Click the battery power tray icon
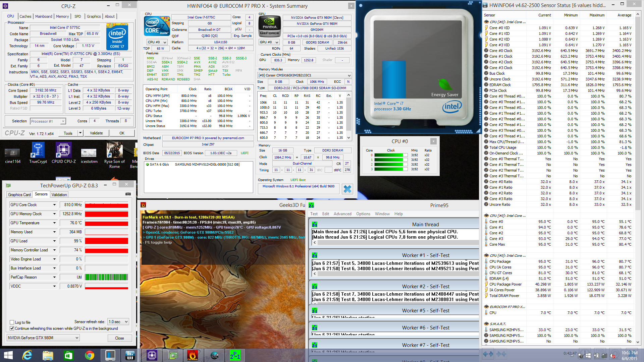The width and height of the screenshot is (644, 362). click(x=596, y=356)
